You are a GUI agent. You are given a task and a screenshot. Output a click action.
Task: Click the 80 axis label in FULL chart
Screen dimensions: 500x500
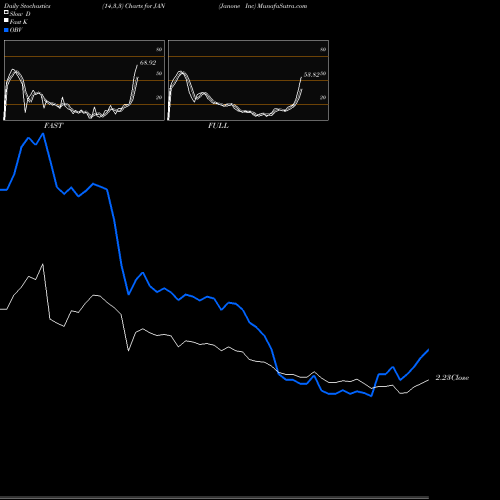tap(323, 49)
